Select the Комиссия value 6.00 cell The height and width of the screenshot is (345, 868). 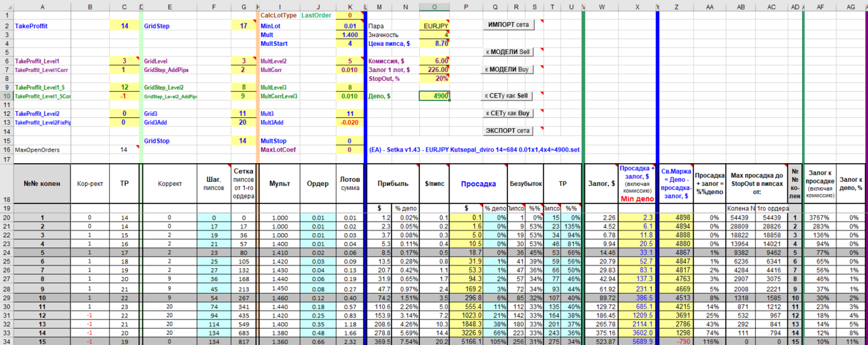click(x=434, y=61)
